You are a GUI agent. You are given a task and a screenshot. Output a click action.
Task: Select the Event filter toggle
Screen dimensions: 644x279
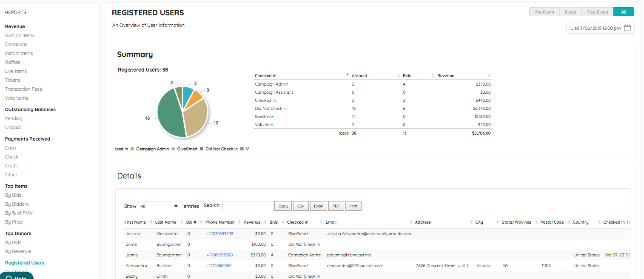click(x=570, y=12)
